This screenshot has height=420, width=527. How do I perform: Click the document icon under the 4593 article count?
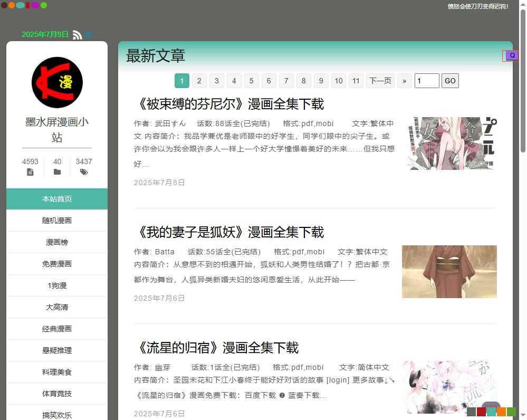tap(30, 171)
